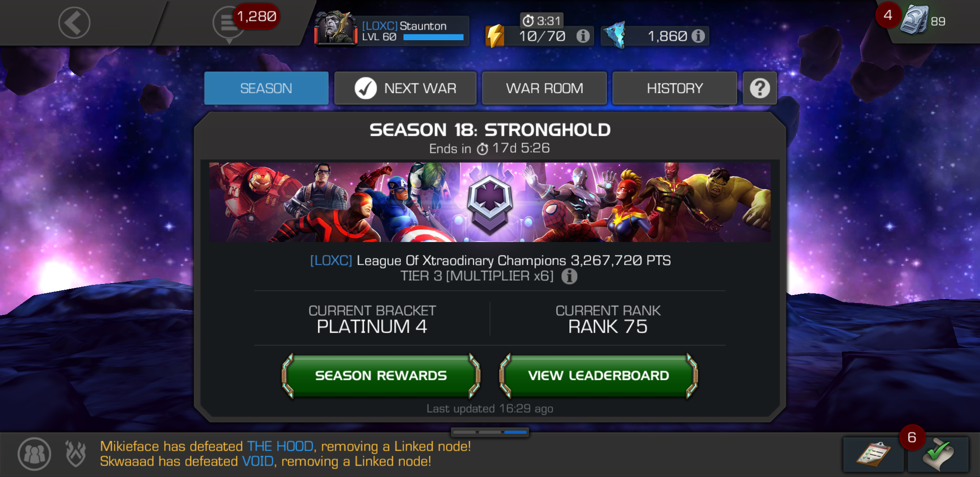980x477 pixels.
Task: Tap the Staunton player avatar
Action: 336,27
